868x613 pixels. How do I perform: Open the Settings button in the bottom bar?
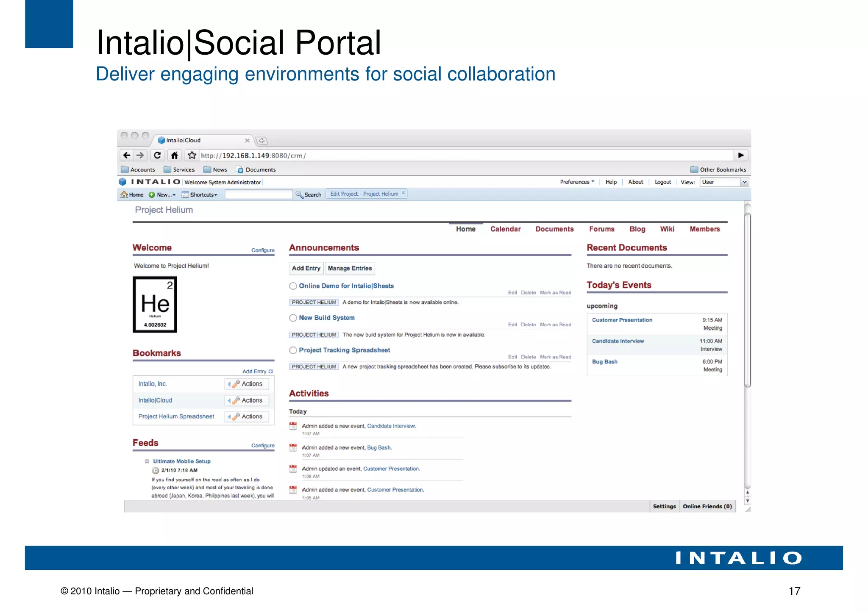point(664,507)
